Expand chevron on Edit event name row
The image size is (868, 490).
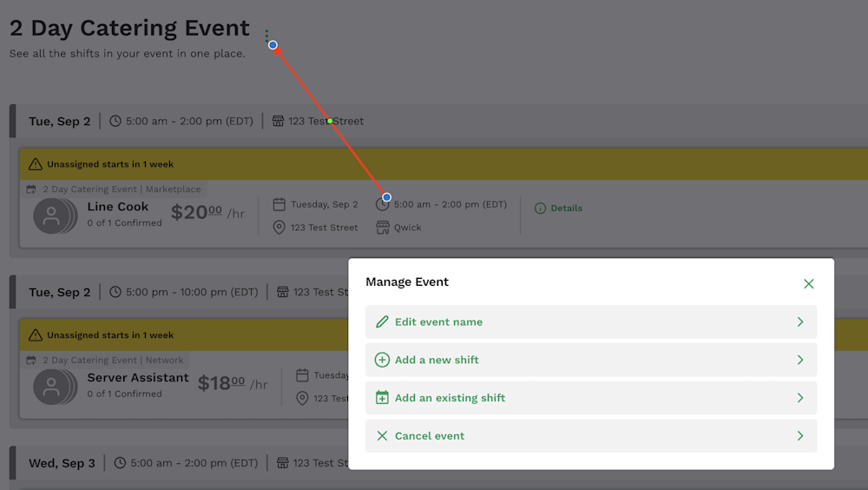(x=800, y=322)
